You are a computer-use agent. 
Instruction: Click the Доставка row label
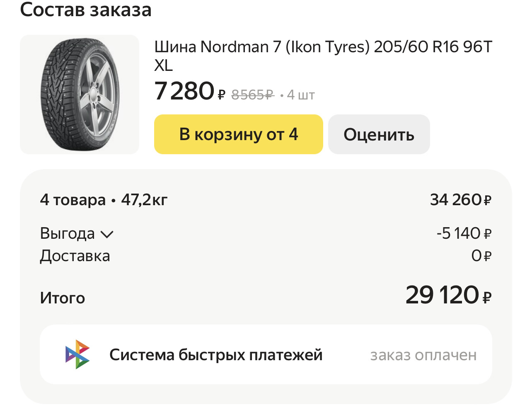pos(75,256)
